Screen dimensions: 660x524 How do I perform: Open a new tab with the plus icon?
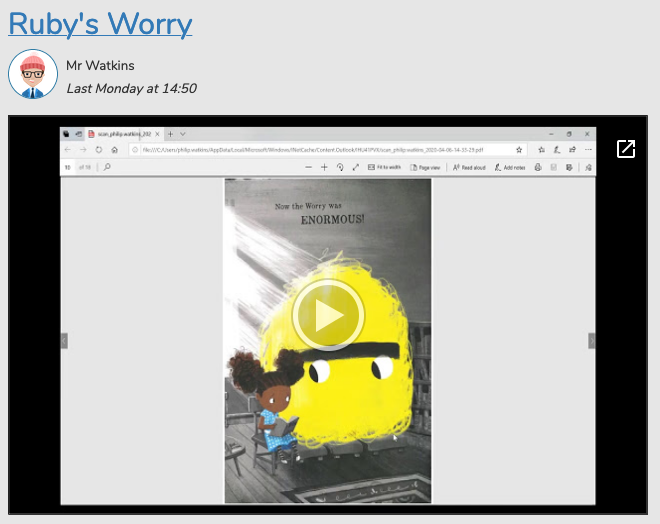[170, 134]
